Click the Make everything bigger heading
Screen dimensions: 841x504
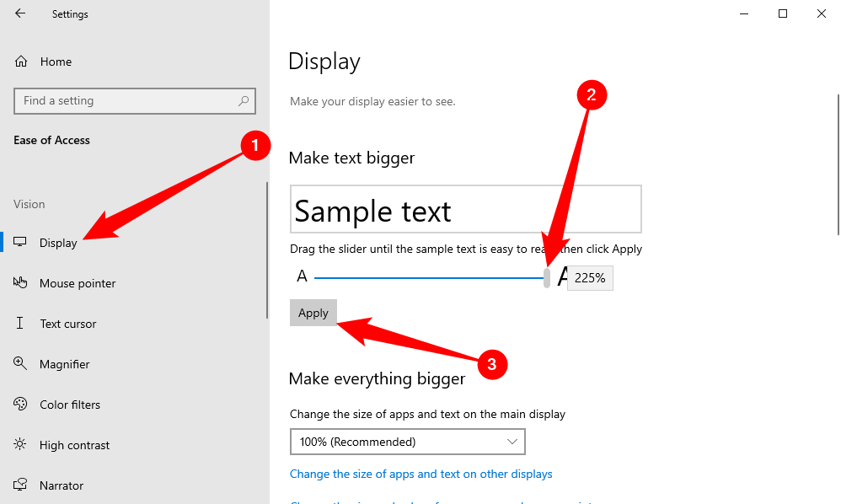(377, 379)
